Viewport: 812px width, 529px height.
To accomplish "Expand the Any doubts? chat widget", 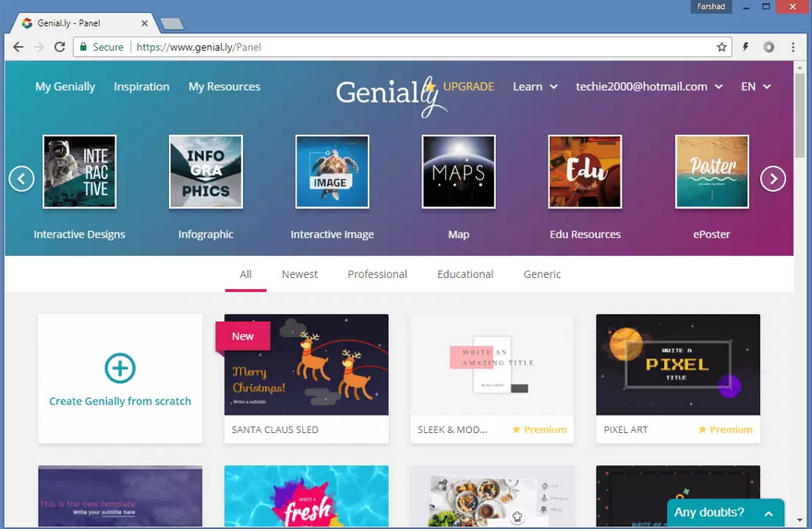I will pos(725,513).
